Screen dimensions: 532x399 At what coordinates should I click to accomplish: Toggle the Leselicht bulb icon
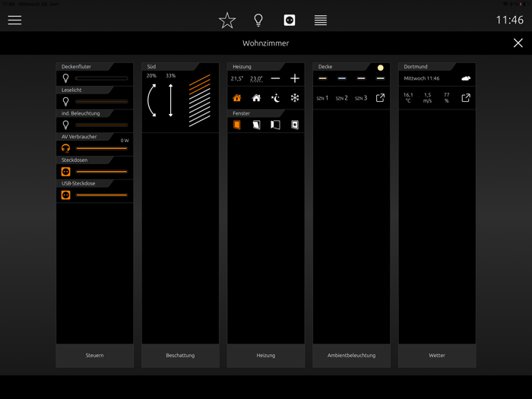point(66,102)
